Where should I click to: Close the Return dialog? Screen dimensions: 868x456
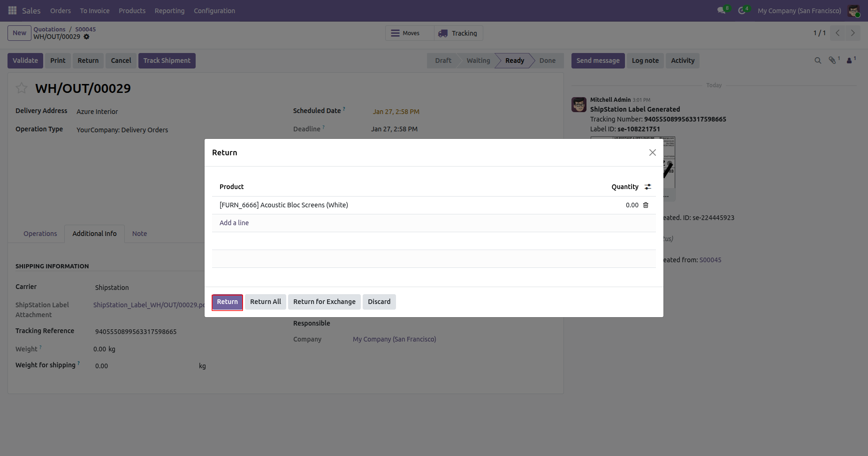coord(652,152)
